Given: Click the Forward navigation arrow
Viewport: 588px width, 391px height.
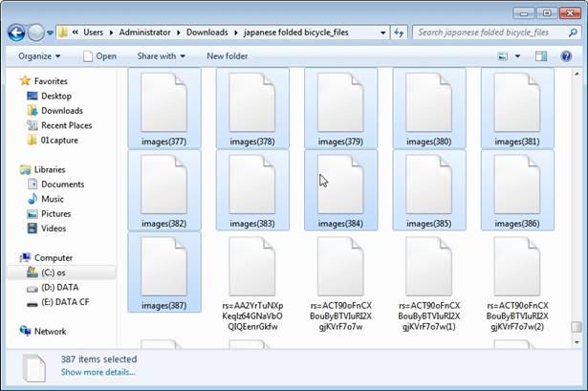Looking at the screenshot, I should pyautogui.click(x=36, y=33).
